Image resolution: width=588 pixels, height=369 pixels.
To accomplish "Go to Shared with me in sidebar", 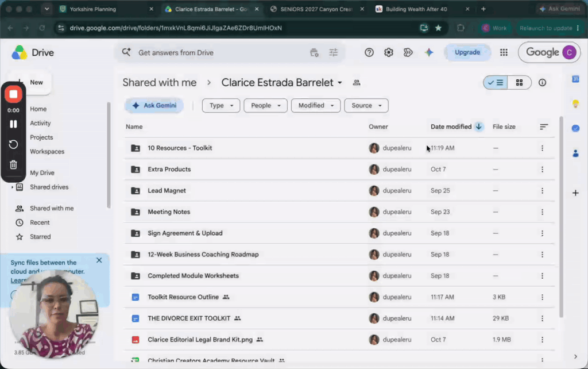I will tap(52, 208).
